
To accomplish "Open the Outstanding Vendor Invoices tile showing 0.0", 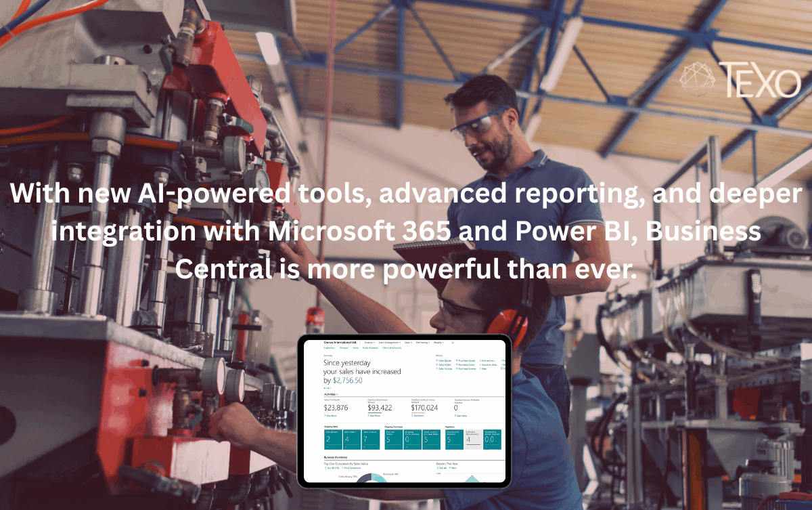I will [493, 439].
